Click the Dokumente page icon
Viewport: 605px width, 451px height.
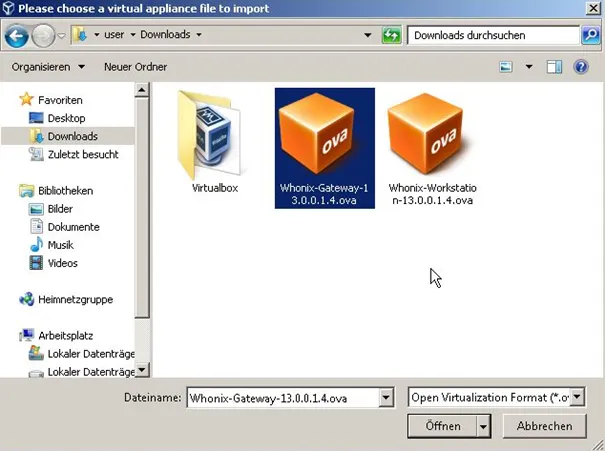pos(36,227)
